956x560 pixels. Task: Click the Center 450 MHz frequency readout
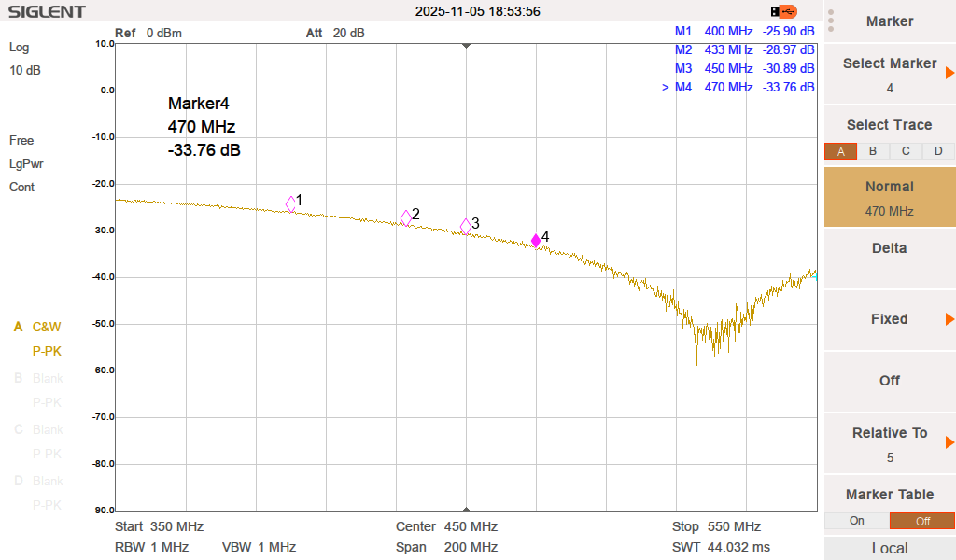pyautogui.click(x=446, y=526)
